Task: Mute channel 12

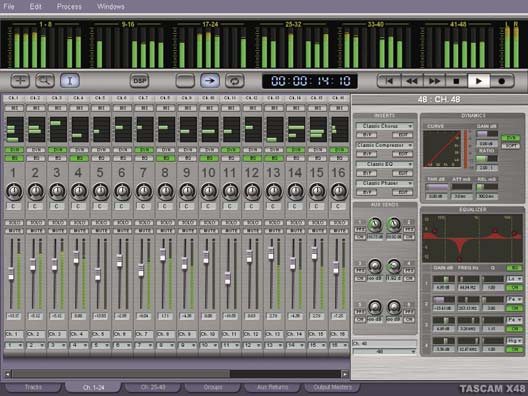Action: (x=252, y=231)
